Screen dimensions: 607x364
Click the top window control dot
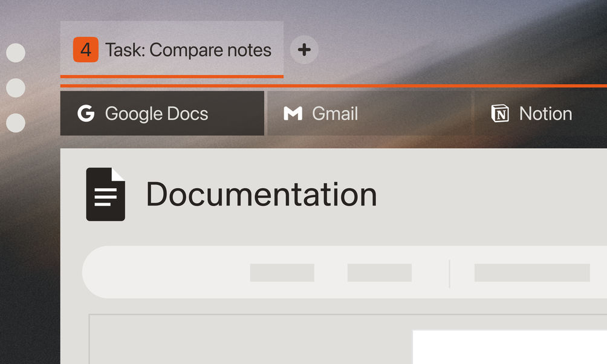pos(16,53)
